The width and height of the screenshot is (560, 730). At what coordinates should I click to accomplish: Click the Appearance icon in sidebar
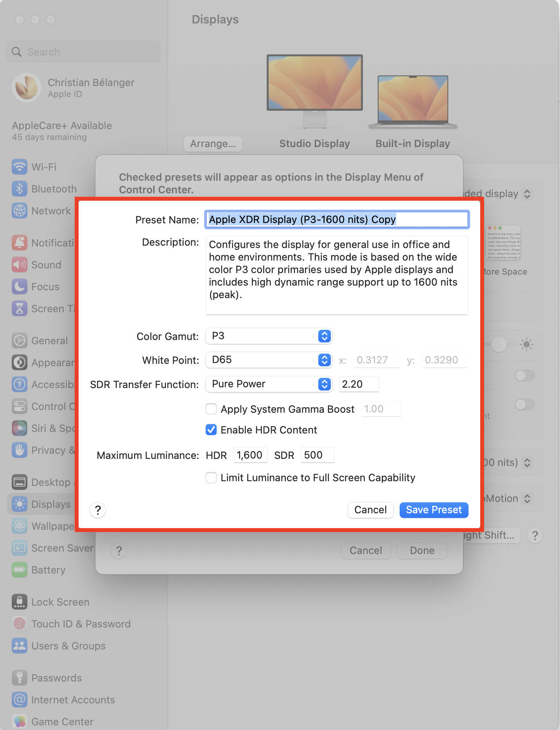(x=20, y=362)
